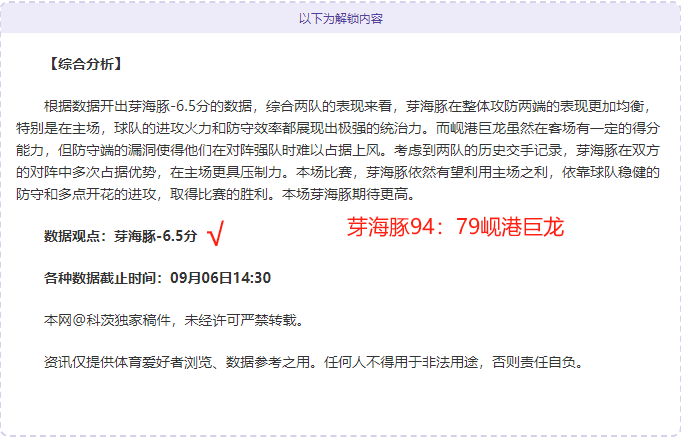Click the line starting 能力，但防守端的漏洞
681x440 pixels.
coord(338,150)
